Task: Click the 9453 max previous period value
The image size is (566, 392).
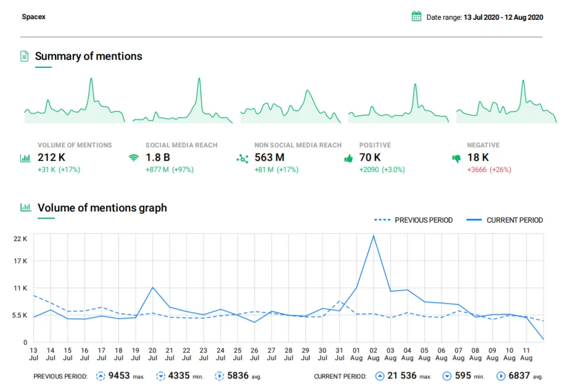Action: coord(119,376)
